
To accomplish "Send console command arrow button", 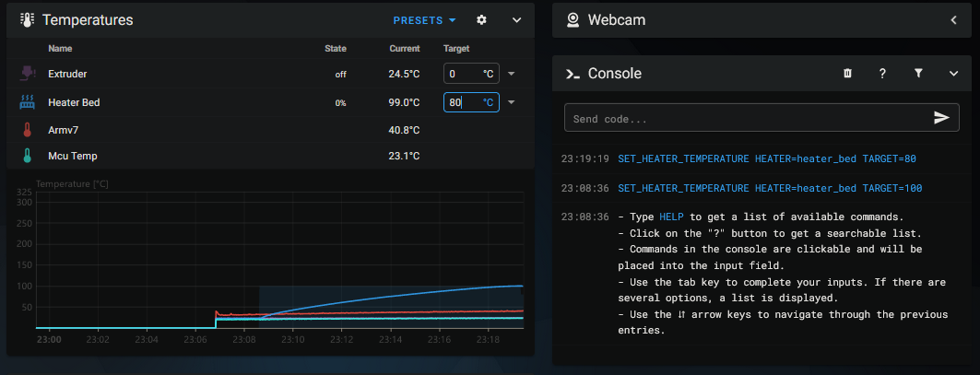I will tap(941, 118).
